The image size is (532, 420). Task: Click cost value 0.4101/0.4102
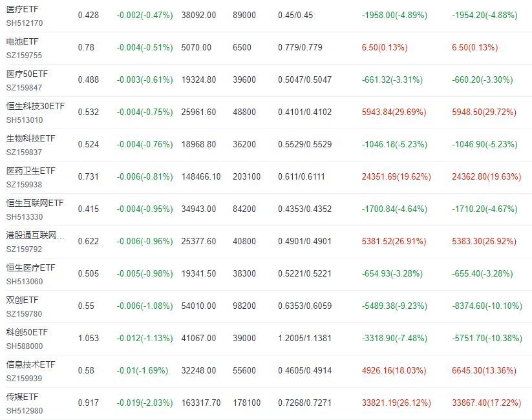[x=304, y=112]
